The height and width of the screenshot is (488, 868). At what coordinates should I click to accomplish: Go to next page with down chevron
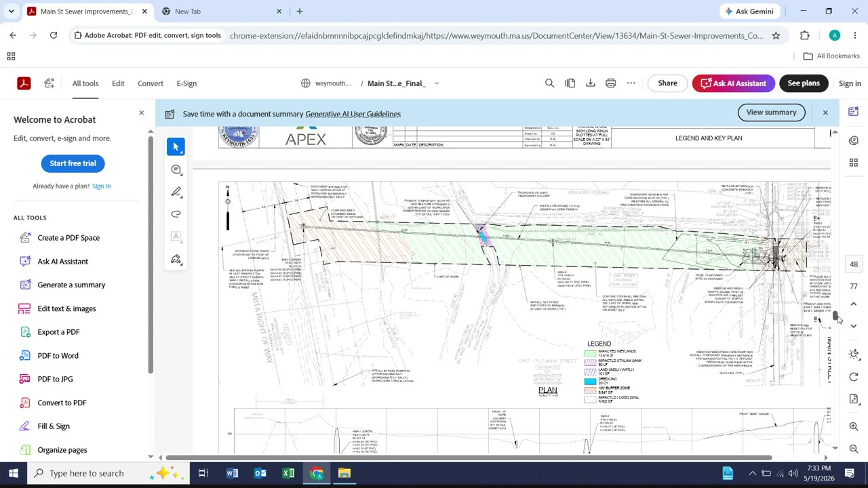click(854, 326)
